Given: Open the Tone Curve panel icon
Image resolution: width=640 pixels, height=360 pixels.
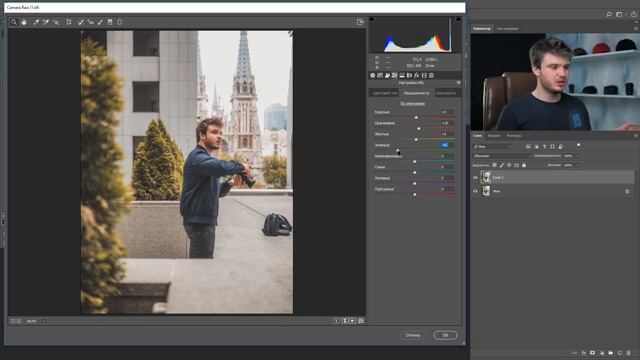Looking at the screenshot, I should point(380,76).
